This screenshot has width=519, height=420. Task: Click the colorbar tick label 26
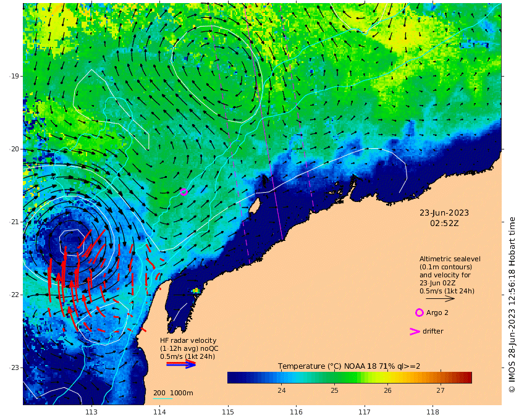[387, 390]
